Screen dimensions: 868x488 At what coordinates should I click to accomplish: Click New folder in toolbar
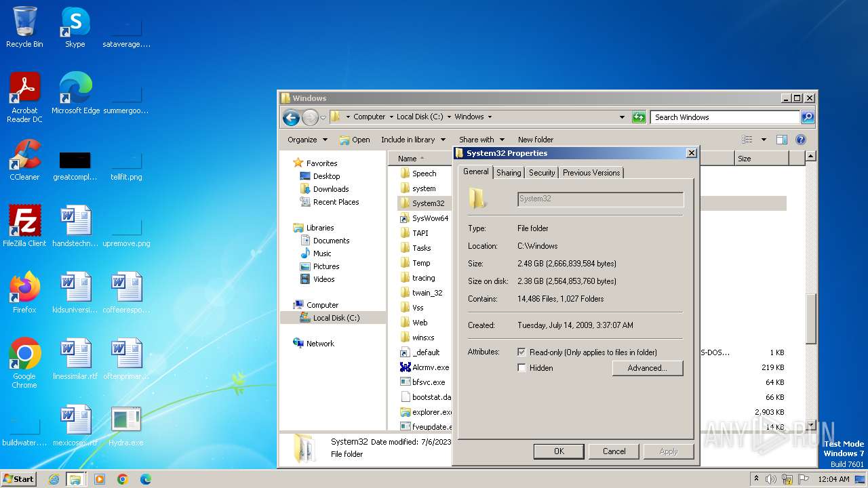[x=536, y=140]
